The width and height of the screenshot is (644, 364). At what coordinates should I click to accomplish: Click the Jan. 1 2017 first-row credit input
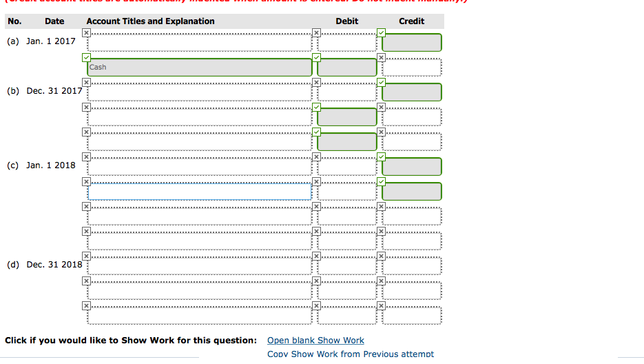pyautogui.click(x=412, y=43)
